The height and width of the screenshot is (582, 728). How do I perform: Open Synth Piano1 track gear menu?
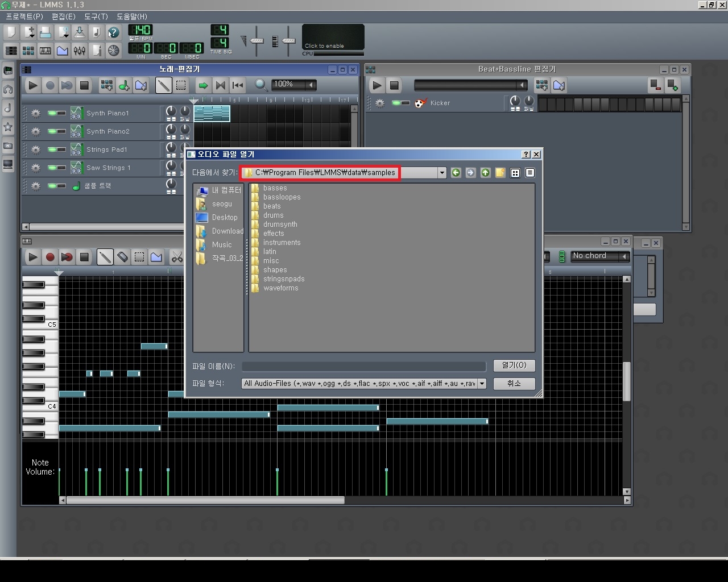coord(36,113)
